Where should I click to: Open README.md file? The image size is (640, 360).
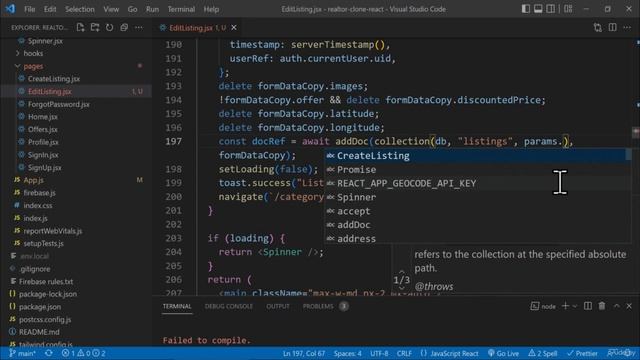39,332
